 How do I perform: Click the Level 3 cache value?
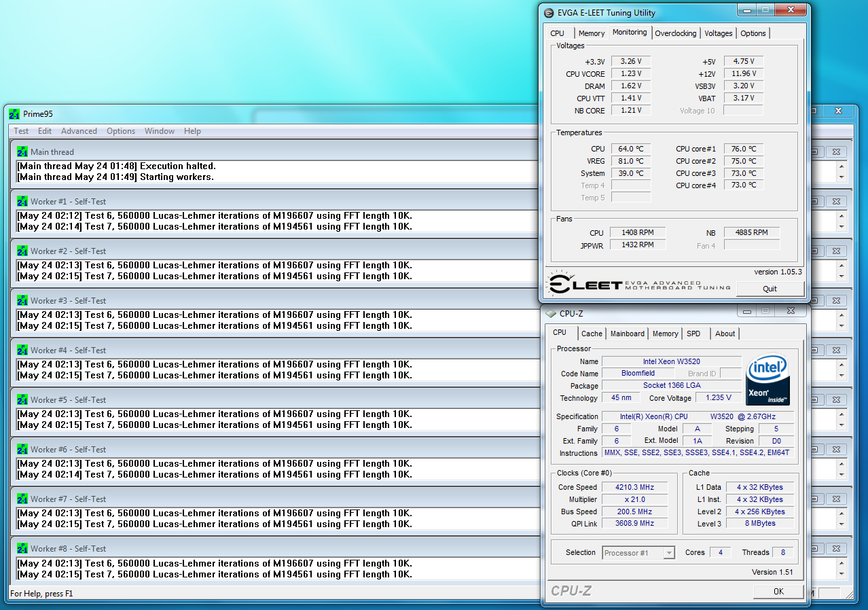pyautogui.click(x=759, y=524)
